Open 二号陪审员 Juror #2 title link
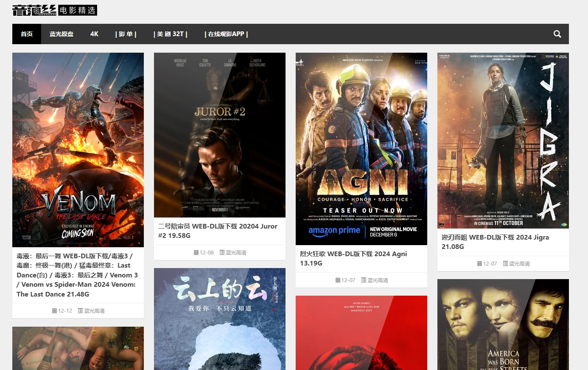The height and width of the screenshot is (370, 588). point(218,231)
